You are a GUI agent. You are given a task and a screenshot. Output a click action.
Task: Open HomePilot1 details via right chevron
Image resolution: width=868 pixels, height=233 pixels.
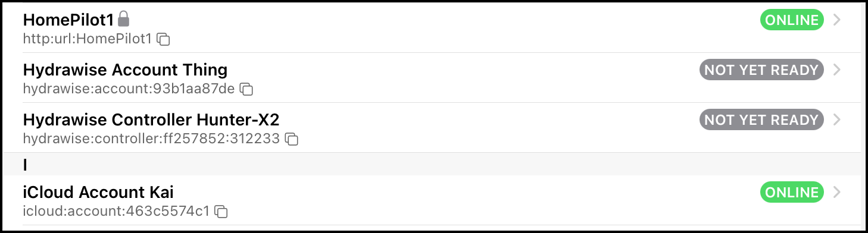[837, 20]
